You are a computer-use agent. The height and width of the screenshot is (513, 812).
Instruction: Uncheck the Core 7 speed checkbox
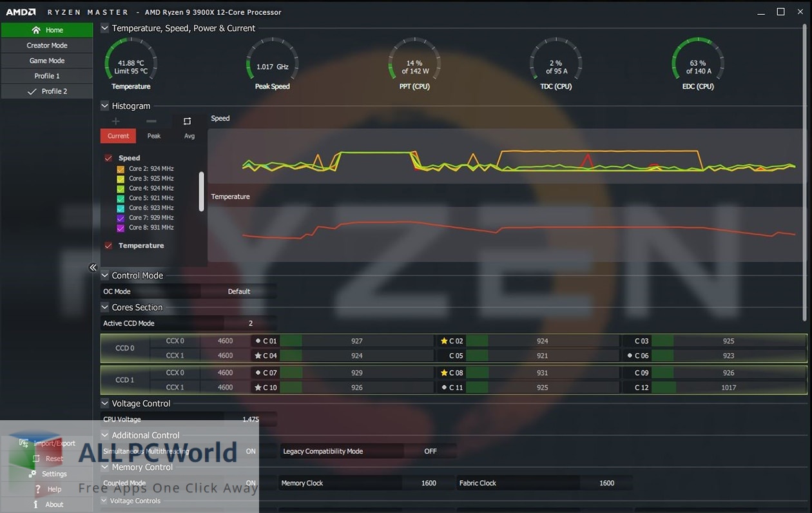click(x=121, y=218)
